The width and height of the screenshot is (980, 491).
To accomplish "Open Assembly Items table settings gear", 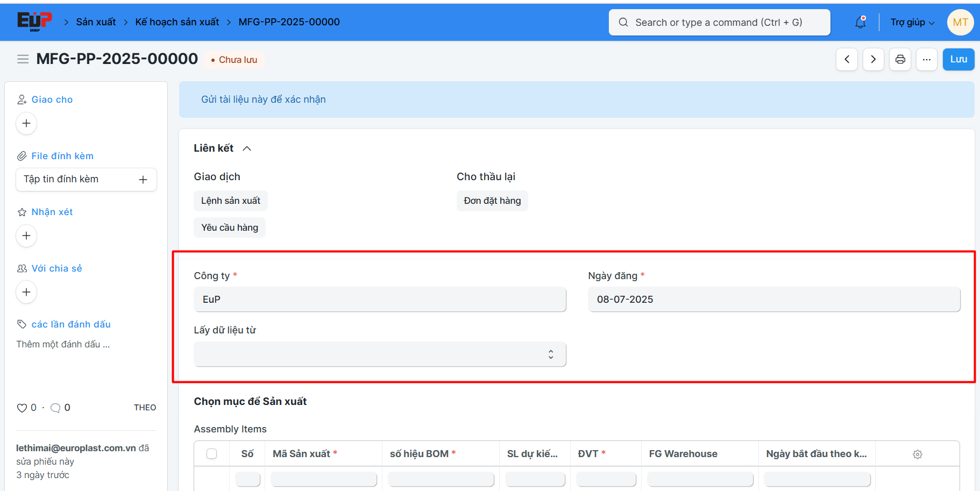I will click(x=918, y=454).
